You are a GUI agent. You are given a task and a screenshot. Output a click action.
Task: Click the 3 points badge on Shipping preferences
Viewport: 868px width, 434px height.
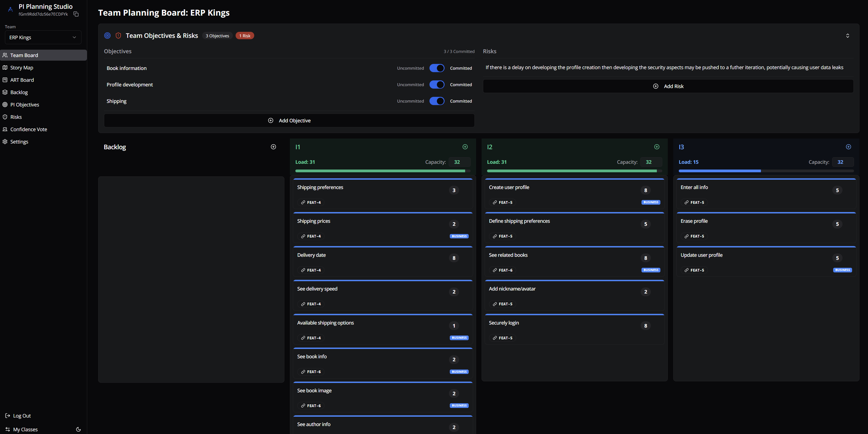point(454,190)
